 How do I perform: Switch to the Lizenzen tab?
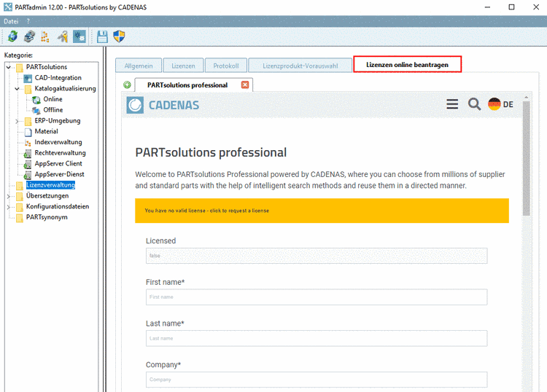[x=183, y=66]
